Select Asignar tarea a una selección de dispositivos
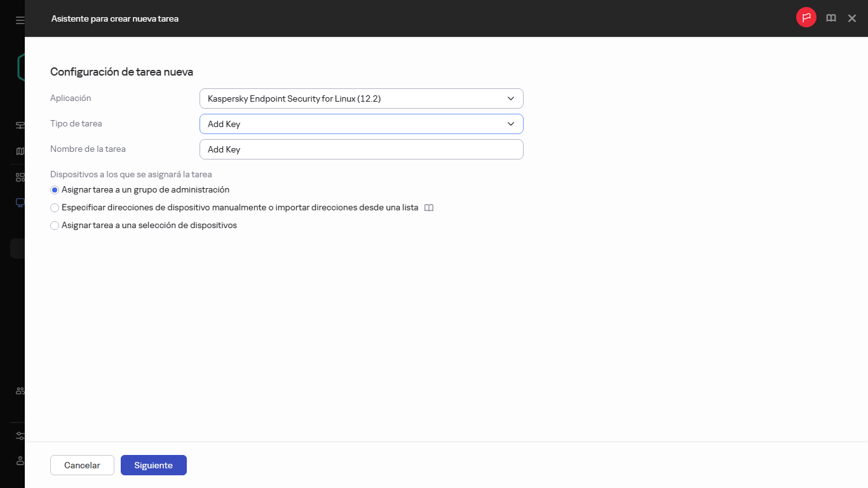Screen dimensions: 868x488 (x=55, y=225)
